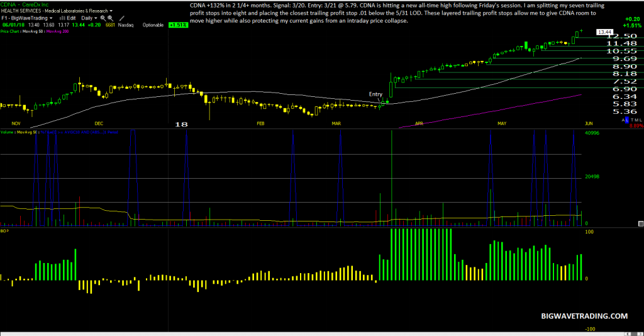Select the last L scale option after M
Screen dimensions: 644x336
point(640,120)
